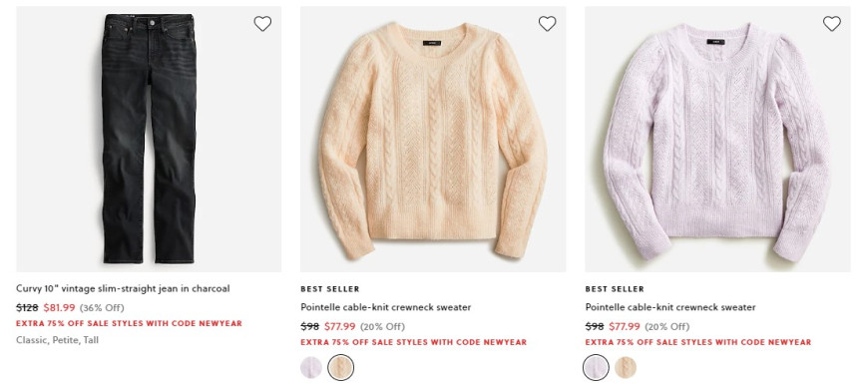Click the Classic, Petite, Tall fit options text
This screenshot has width=868, height=384.
pyautogui.click(x=58, y=340)
